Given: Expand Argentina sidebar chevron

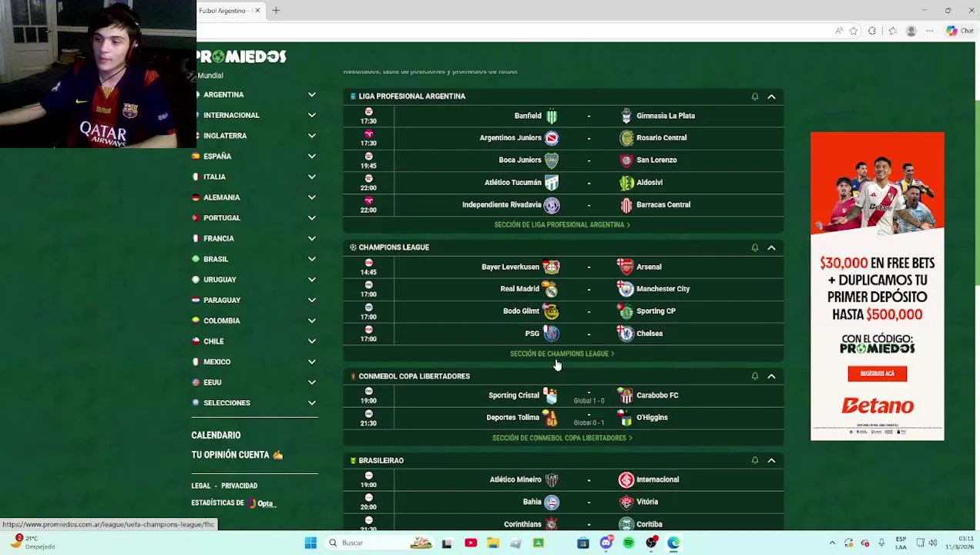Looking at the screenshot, I should point(312,95).
